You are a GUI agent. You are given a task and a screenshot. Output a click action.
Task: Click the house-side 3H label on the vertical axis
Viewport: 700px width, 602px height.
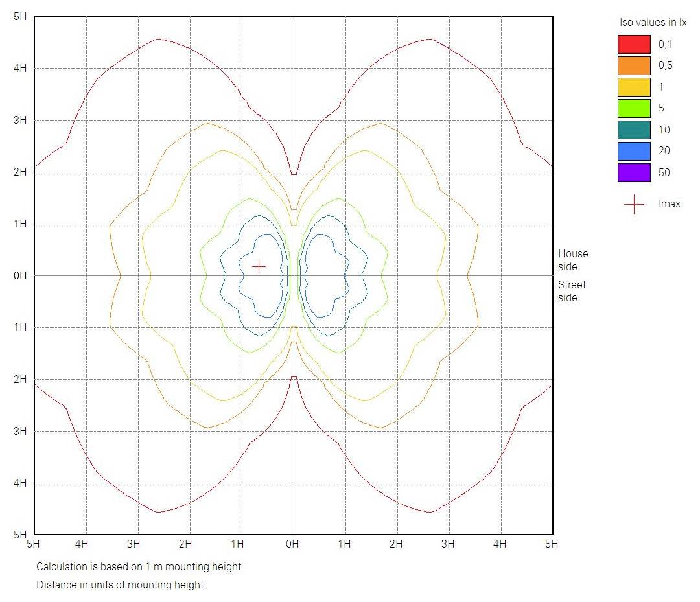tap(20, 120)
